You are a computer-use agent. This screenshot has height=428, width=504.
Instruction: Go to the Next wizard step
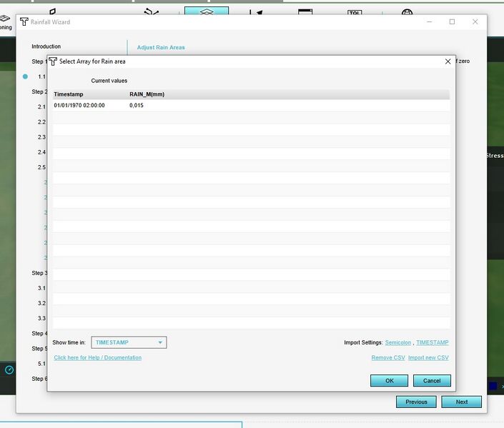461,402
